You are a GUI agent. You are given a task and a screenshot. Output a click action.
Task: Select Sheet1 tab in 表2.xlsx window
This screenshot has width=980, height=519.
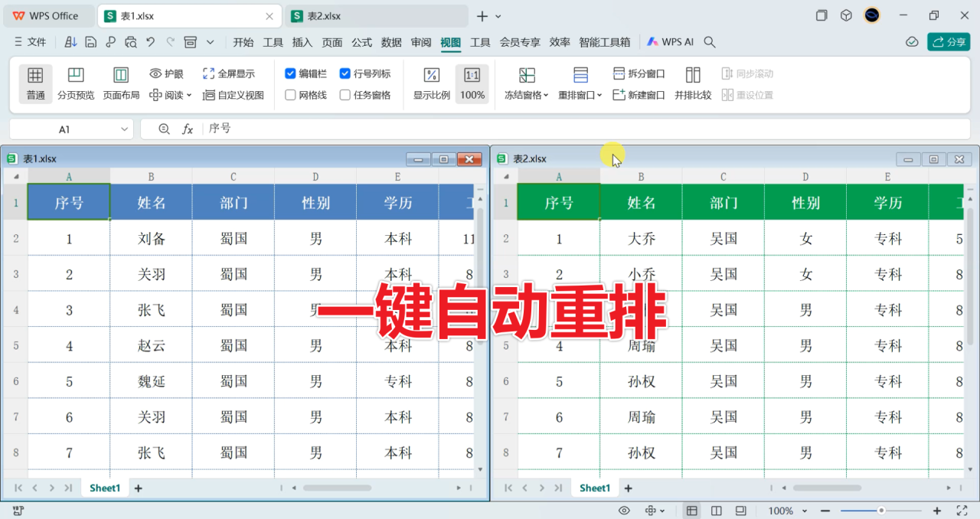click(595, 488)
